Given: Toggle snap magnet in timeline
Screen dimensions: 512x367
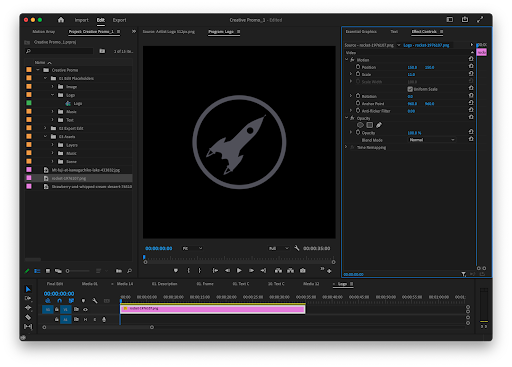Looking at the screenshot, I should [x=59, y=301].
